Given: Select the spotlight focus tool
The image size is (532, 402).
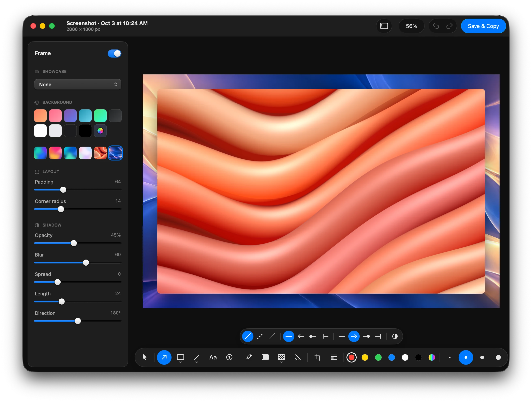Looking at the screenshot, I should click(265, 357).
